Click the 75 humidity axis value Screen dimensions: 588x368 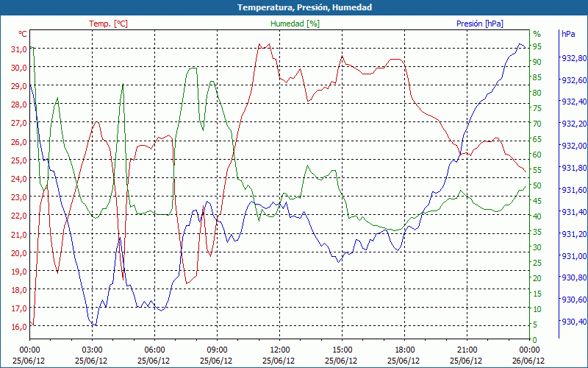tap(537, 108)
